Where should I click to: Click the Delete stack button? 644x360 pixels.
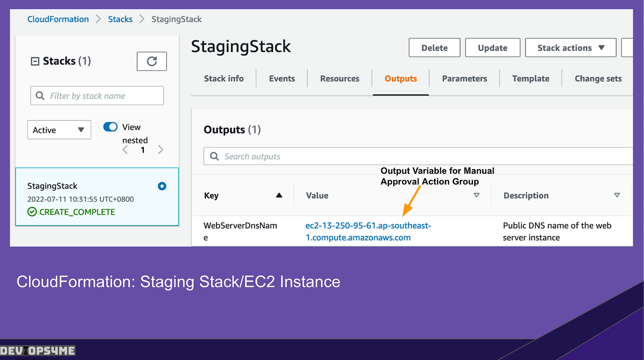tap(434, 48)
